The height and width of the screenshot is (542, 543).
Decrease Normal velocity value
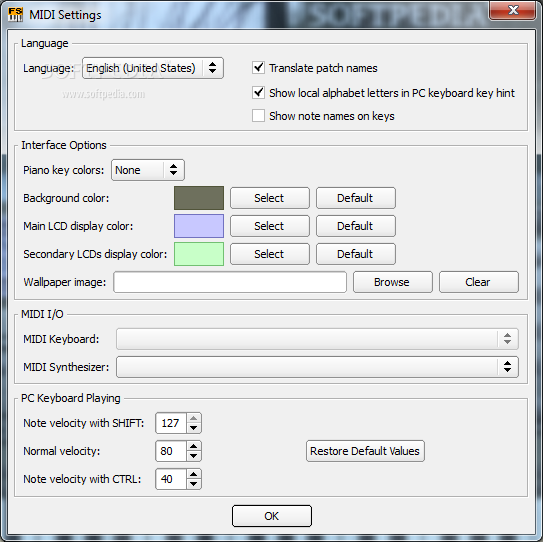pos(194,456)
